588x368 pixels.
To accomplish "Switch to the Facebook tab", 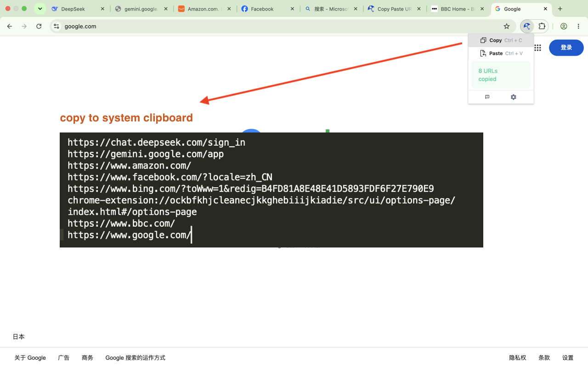I will coord(268,9).
